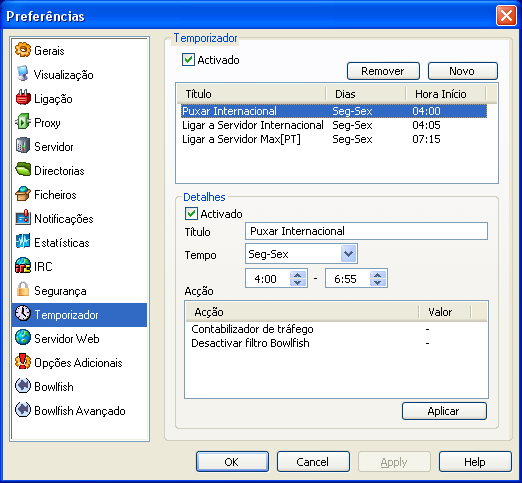The image size is (522, 483).
Task: Expand the Tempo Seg-Sex dropdown
Action: pyautogui.click(x=349, y=254)
